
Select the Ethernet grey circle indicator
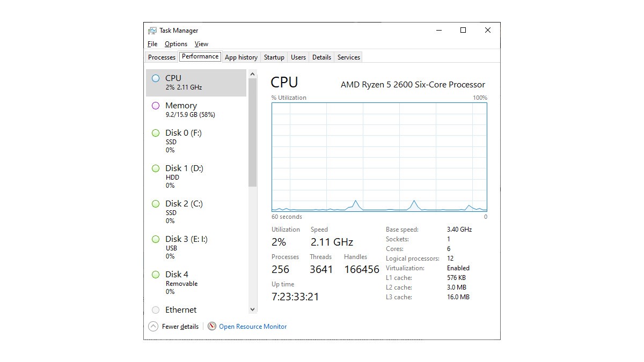coord(156,310)
